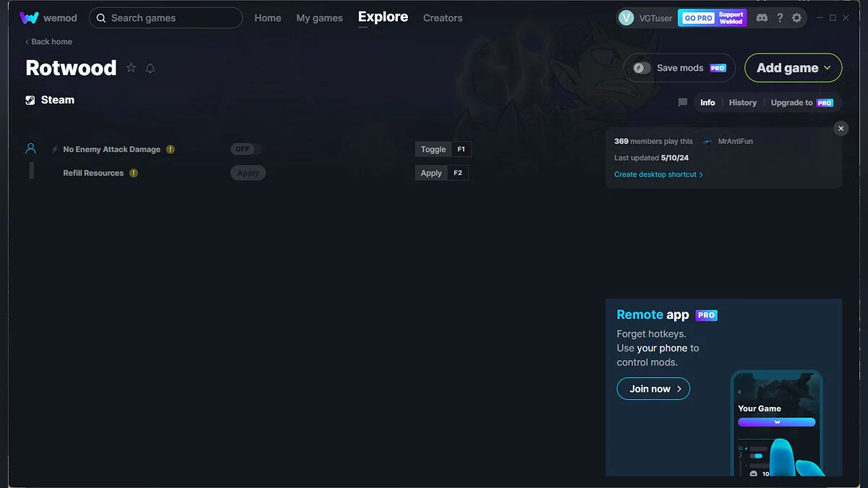Click the Last updated 5/10/24 text
The height and width of the screenshot is (488, 868).
click(651, 158)
